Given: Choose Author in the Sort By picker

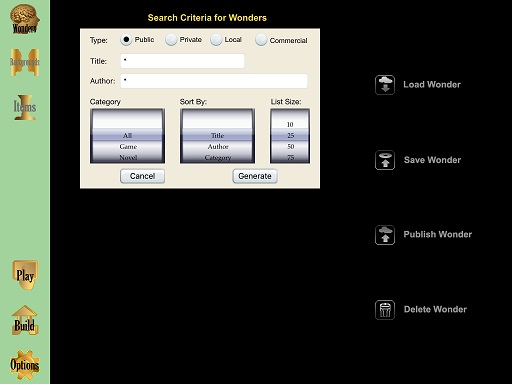Looking at the screenshot, I should point(217,146).
